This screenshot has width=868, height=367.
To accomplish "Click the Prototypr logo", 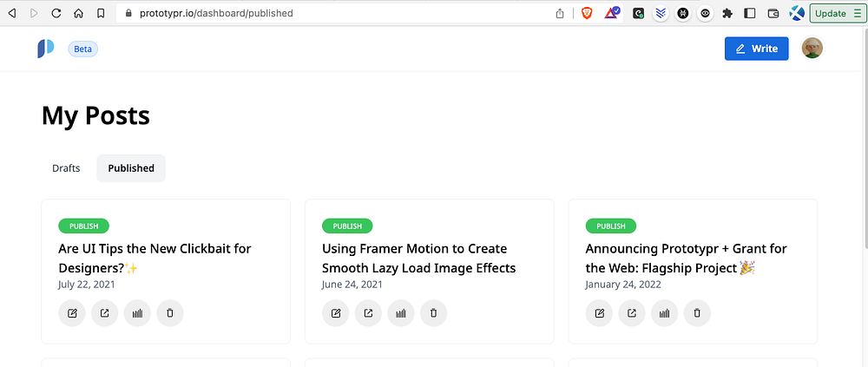I will coord(45,49).
